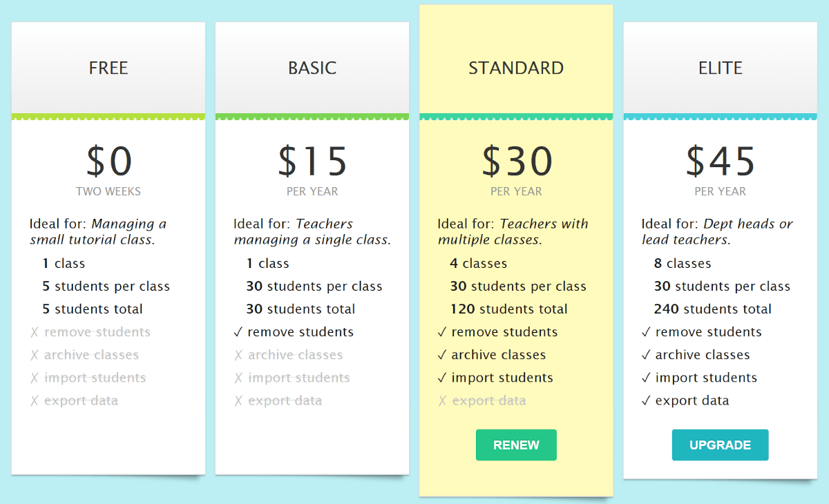Click the checkmark beside Basic's remove students

(x=238, y=332)
